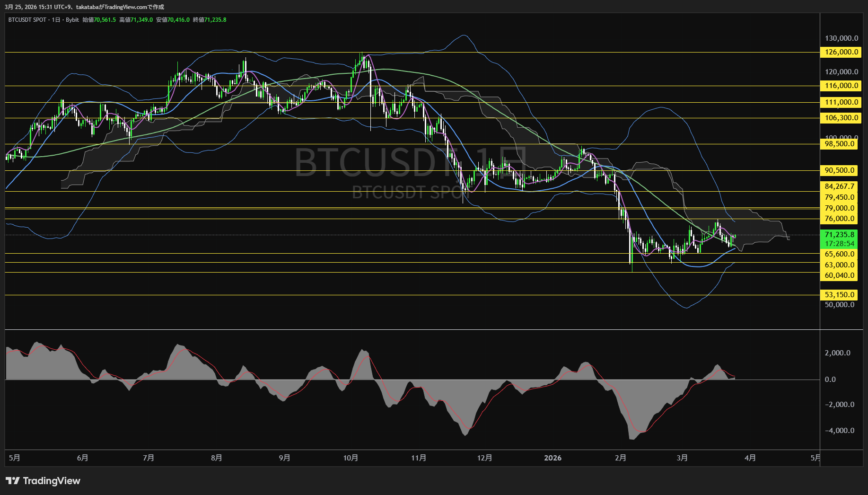
Task: Click the 65,600.0 yellow price label
Action: coord(839,254)
